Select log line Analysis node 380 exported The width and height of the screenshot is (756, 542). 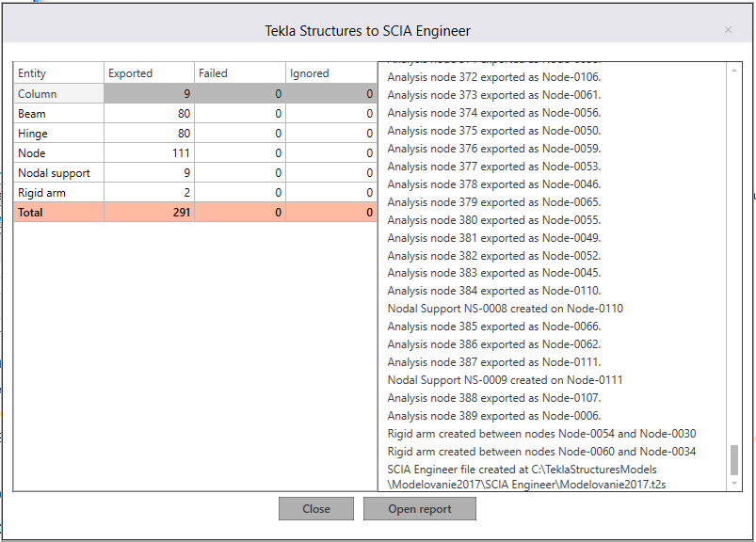click(x=494, y=219)
